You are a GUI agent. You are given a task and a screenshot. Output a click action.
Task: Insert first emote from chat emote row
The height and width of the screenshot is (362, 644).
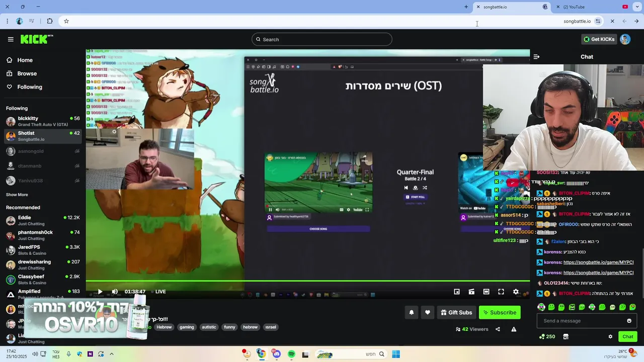coord(541,307)
